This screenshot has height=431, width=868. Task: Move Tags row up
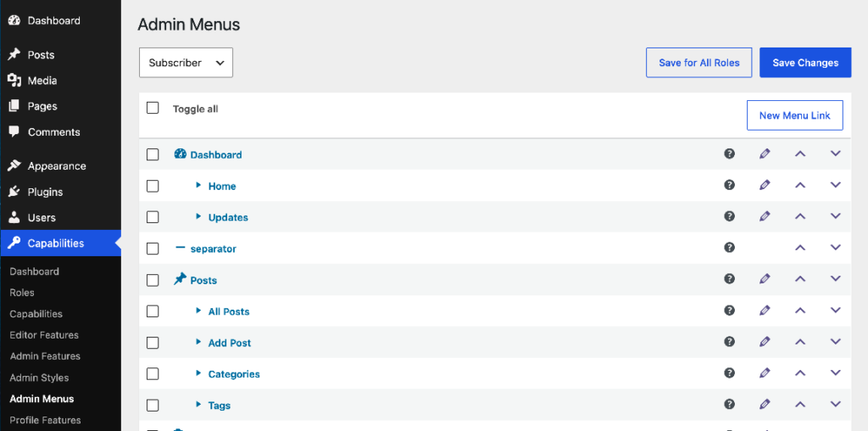[x=800, y=404]
